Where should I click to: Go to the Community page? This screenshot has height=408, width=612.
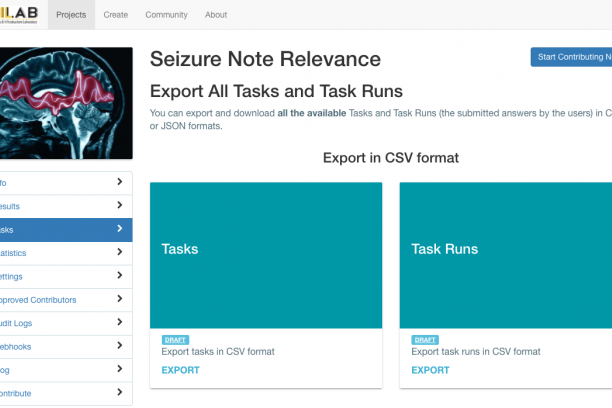(166, 15)
